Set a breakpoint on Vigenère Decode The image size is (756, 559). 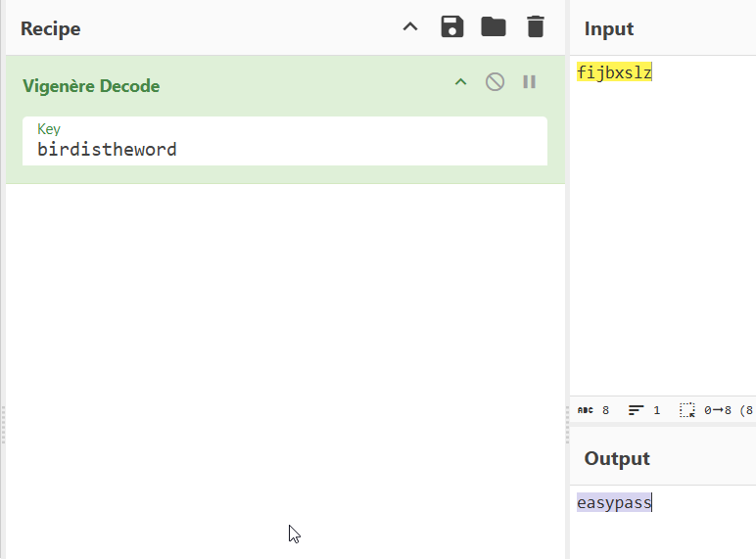coord(530,82)
